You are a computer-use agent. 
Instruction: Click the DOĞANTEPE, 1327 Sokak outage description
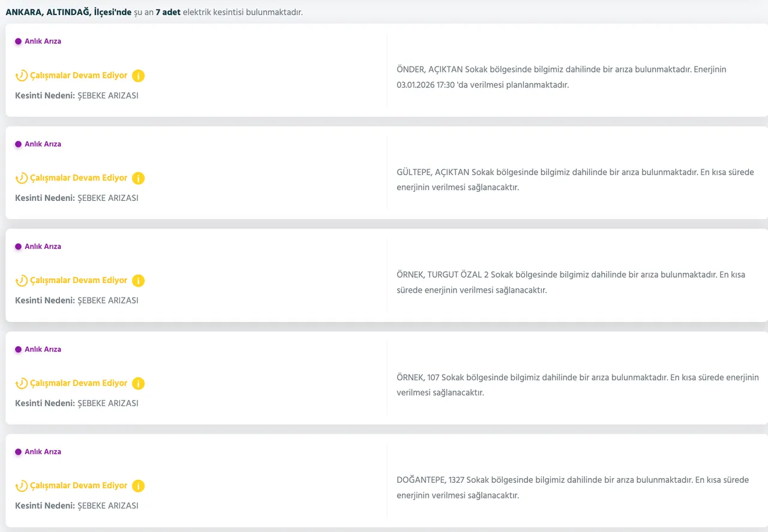click(x=572, y=488)
